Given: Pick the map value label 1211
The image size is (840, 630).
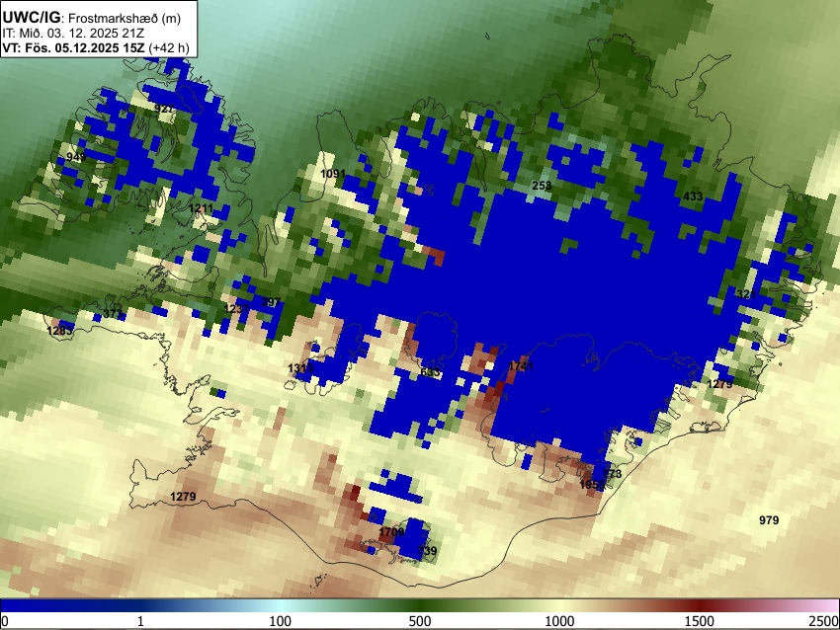Looking at the screenshot, I should [201, 207].
